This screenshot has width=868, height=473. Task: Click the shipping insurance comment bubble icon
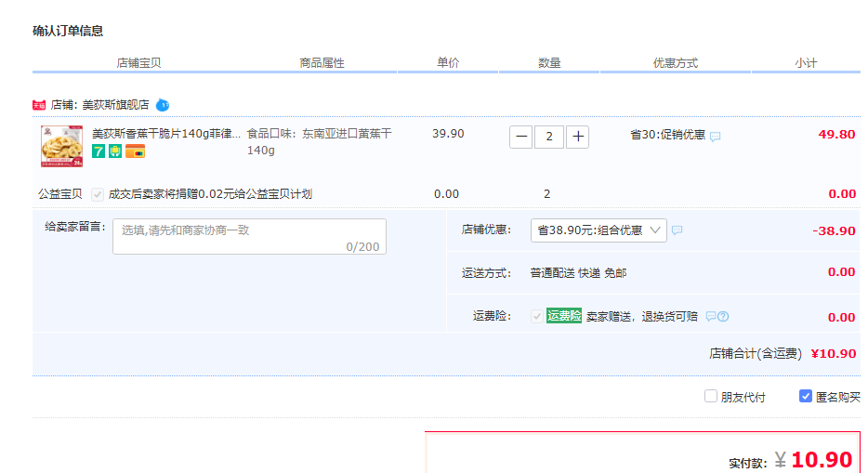pyautogui.click(x=711, y=317)
